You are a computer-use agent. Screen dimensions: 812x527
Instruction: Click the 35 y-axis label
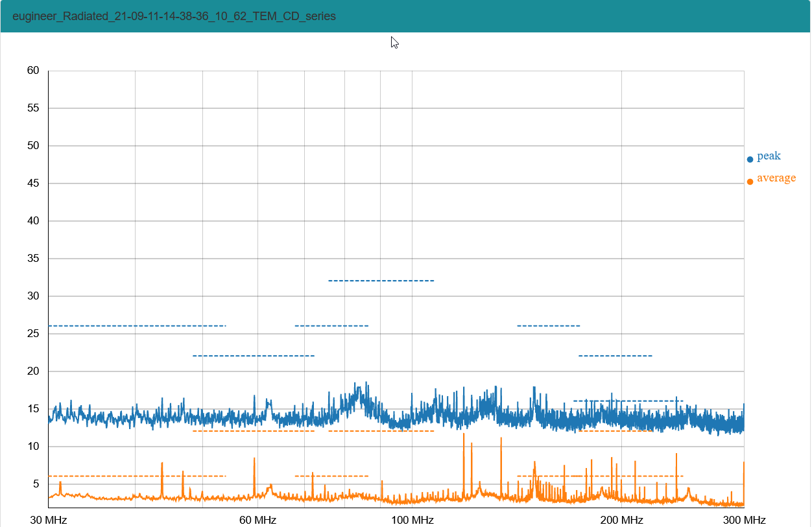33,259
